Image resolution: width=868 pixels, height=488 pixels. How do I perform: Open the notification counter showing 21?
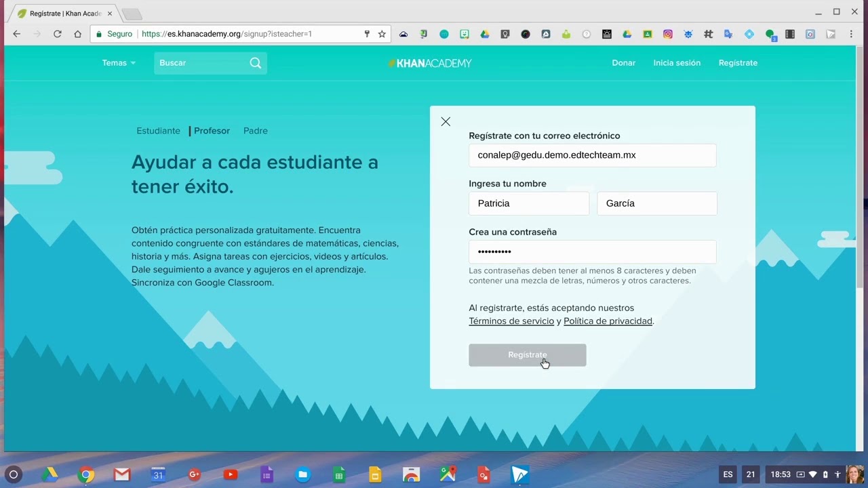pyautogui.click(x=751, y=474)
